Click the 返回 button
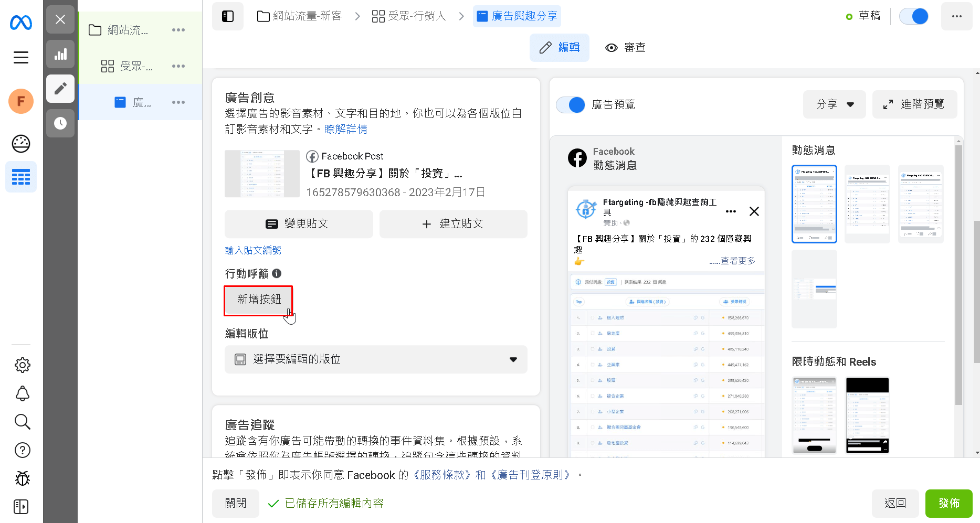 895,504
